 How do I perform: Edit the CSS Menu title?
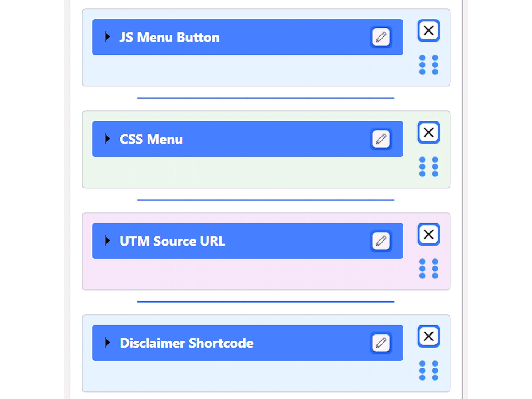tap(381, 139)
